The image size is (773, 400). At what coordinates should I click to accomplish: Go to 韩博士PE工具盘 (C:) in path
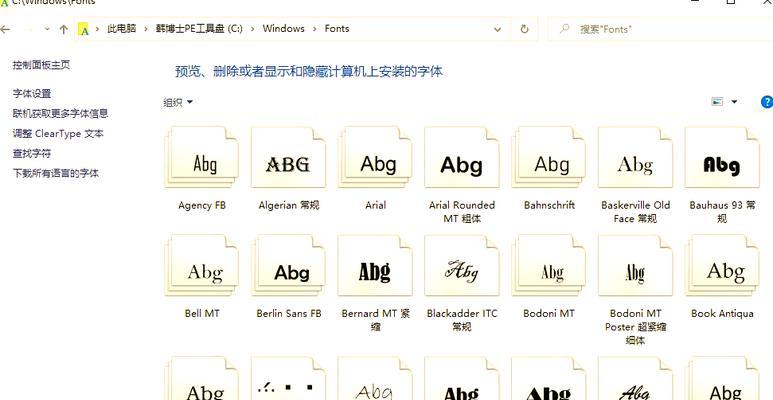(199, 29)
